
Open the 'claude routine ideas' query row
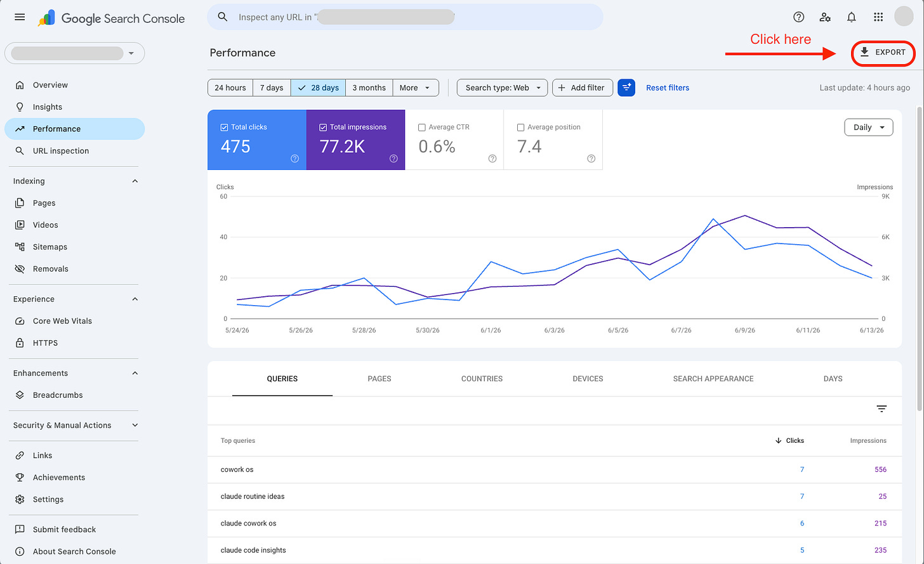click(x=554, y=496)
